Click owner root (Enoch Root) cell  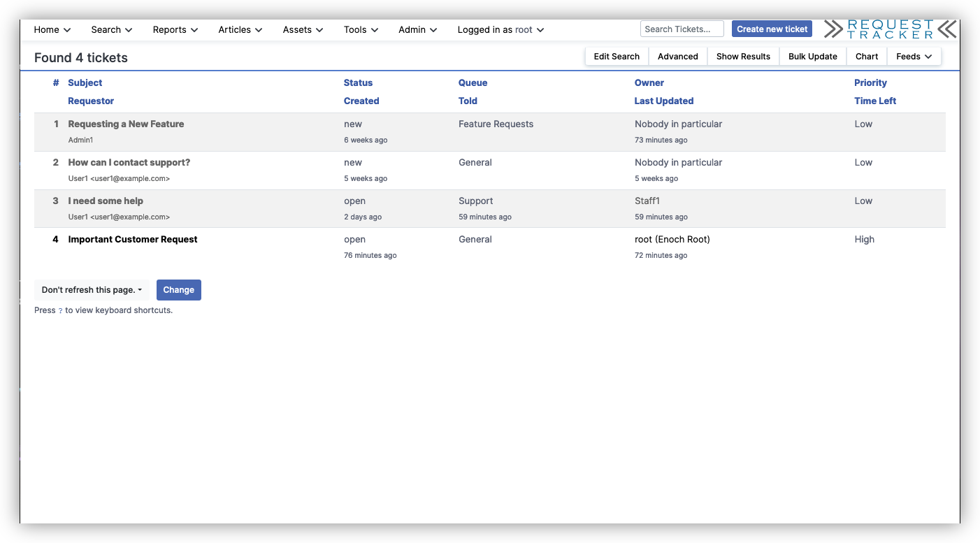[x=672, y=239]
